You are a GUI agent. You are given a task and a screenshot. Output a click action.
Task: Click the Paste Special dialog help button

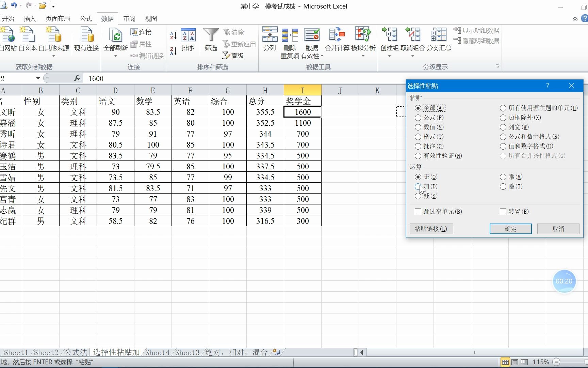pyautogui.click(x=548, y=86)
